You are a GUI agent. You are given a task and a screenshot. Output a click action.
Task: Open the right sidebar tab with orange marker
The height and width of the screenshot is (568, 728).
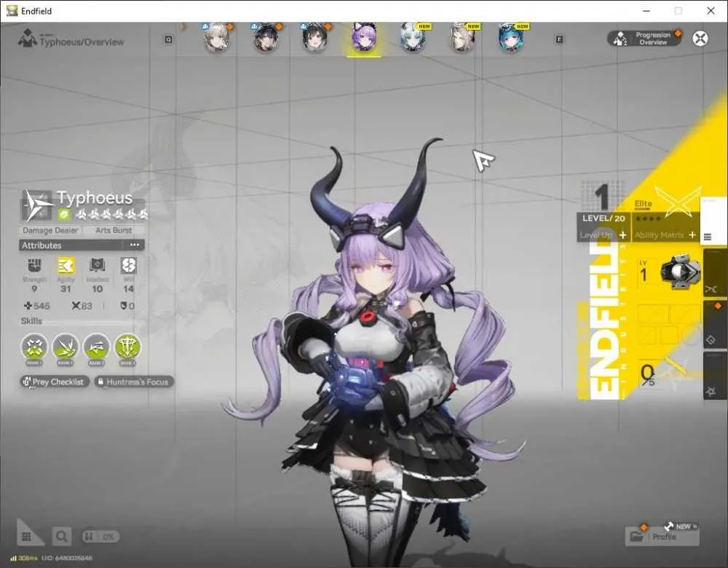[716, 325]
